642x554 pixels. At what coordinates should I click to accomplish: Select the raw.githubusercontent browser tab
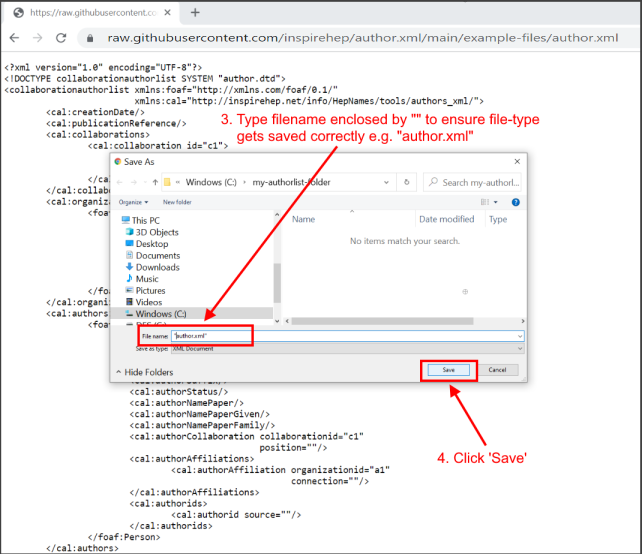(x=92, y=13)
